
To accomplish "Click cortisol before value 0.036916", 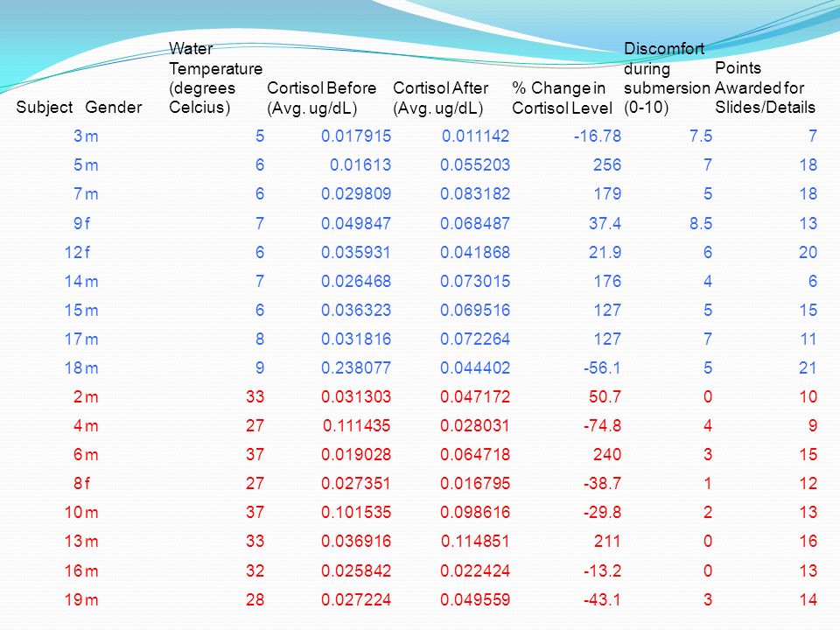I will 356,542.
